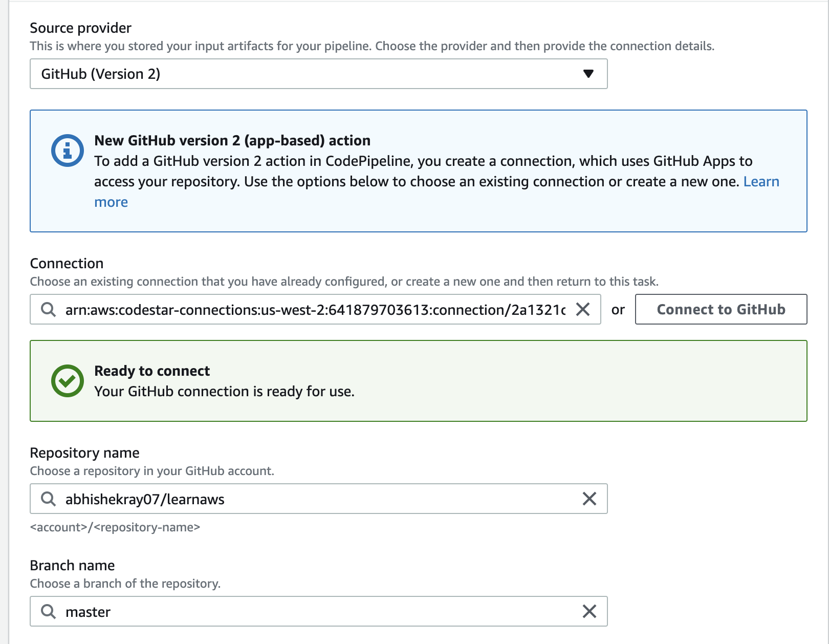Click the Branch name field

(318, 611)
